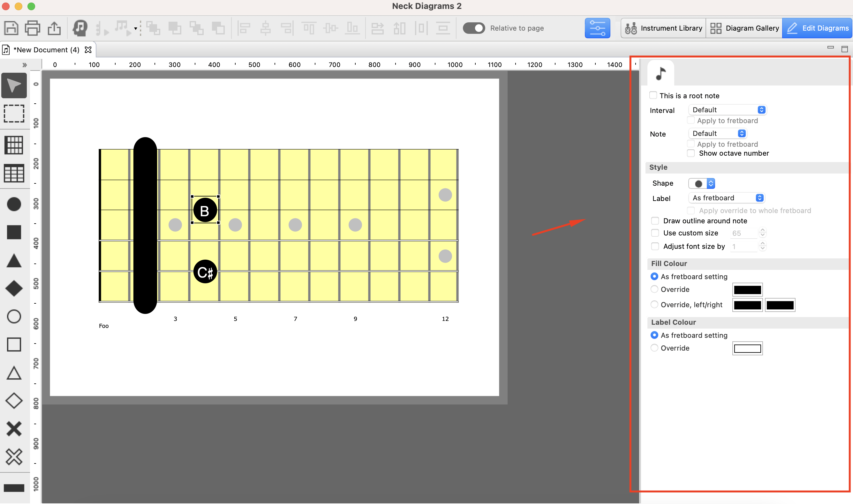Select the table grid tool

(14, 174)
